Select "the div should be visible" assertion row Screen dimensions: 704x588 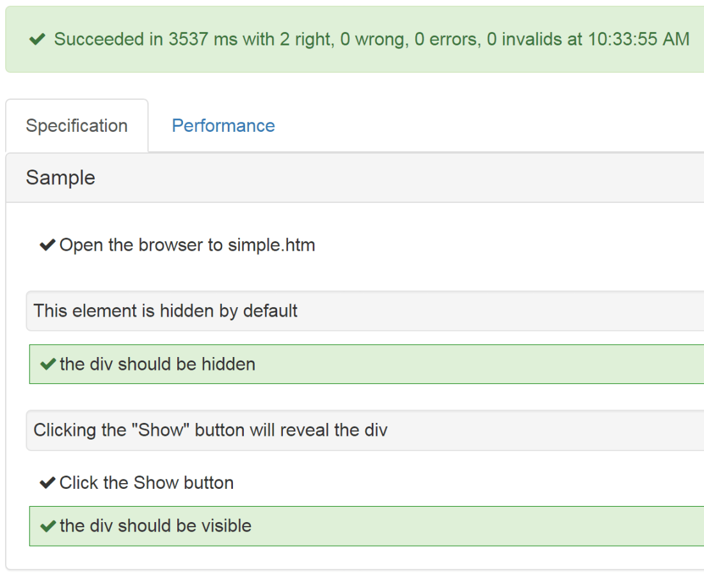coord(320,526)
